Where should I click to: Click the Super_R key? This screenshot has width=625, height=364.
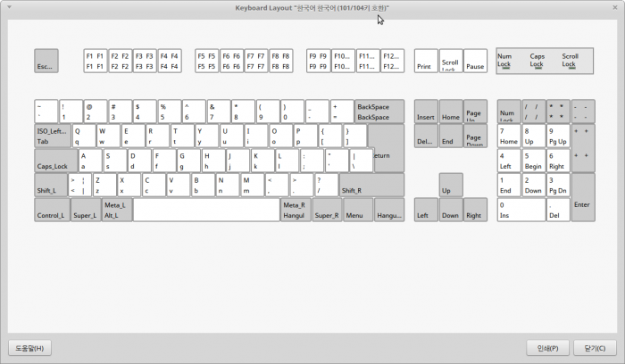click(x=328, y=210)
